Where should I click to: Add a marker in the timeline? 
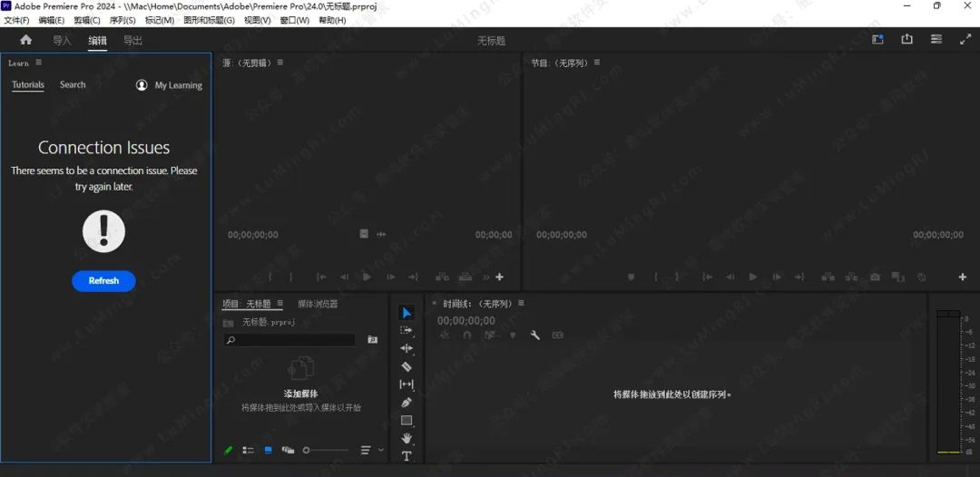coord(513,336)
